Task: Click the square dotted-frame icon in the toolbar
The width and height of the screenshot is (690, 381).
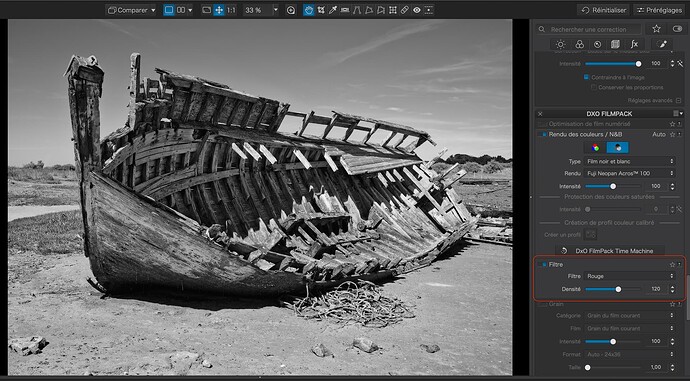Action: (429, 10)
